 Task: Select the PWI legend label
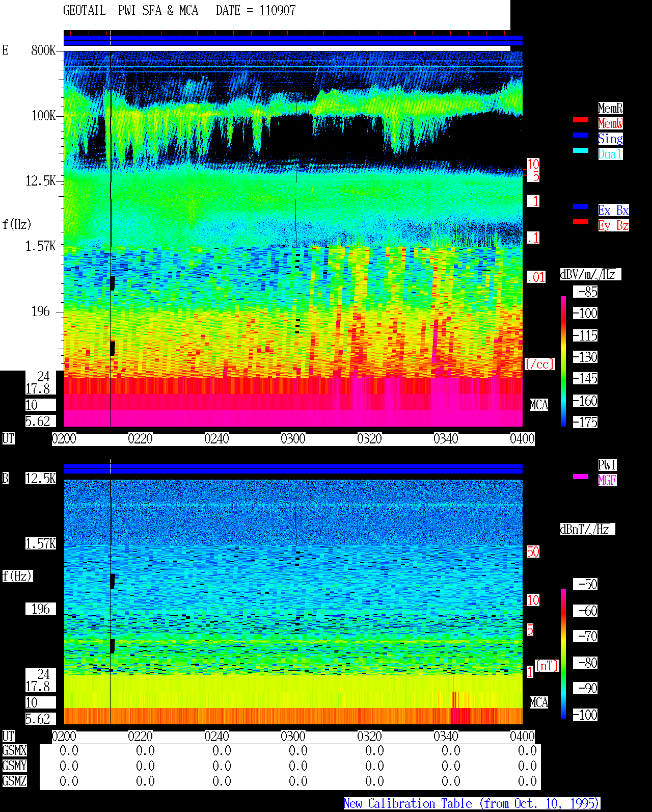607,465
